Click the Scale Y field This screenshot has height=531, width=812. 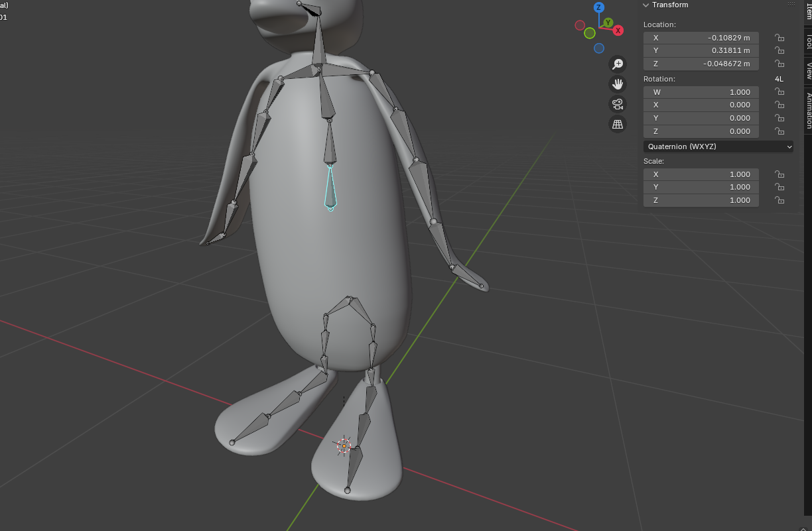701,187
